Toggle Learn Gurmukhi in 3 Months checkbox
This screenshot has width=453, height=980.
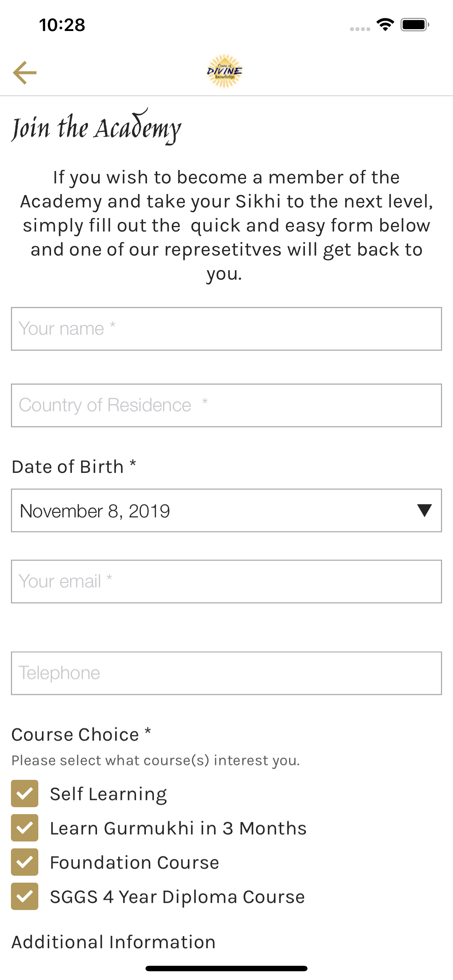pos(25,828)
